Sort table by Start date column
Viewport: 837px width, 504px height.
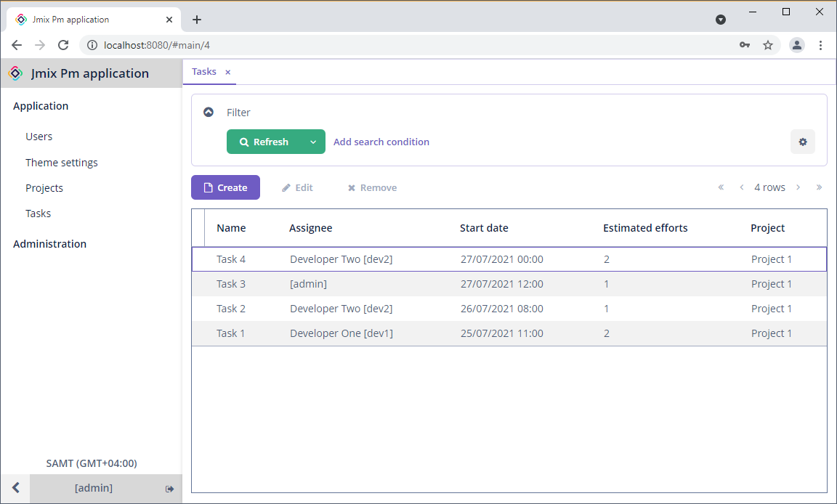click(484, 228)
